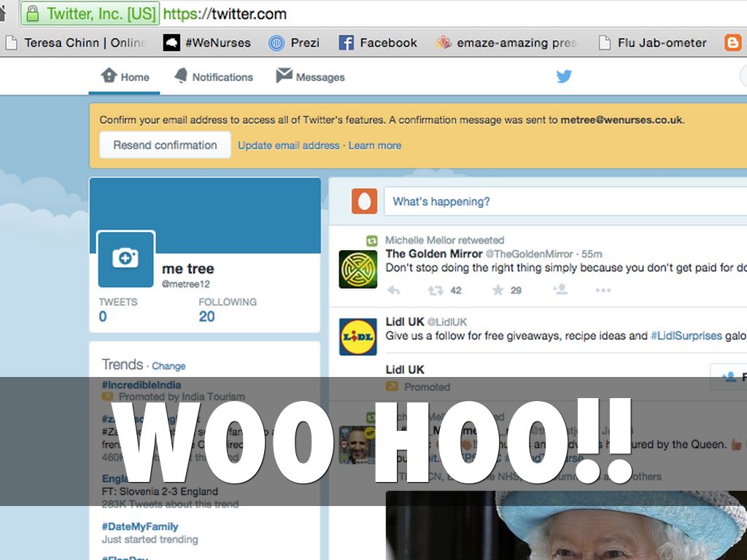The height and width of the screenshot is (560, 747).
Task: Click the follow person icon on tweet
Action: [x=560, y=290]
